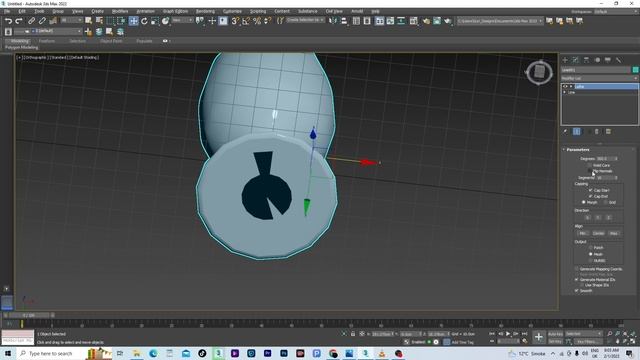
Task: Open the Create Selection Set dropdown
Action: [305, 20]
